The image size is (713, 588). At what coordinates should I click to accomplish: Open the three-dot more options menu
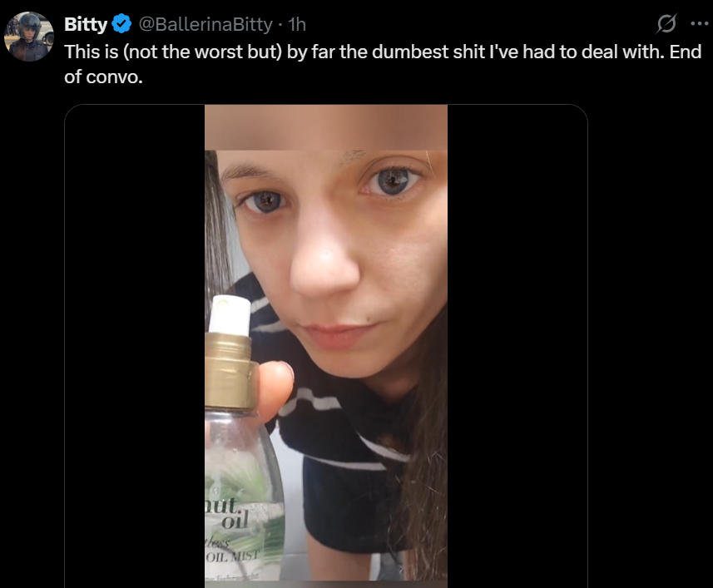click(x=699, y=23)
